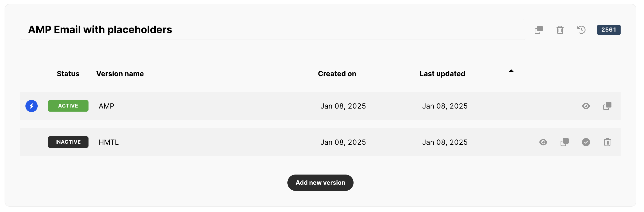Sort by Last updated column
The width and height of the screenshot is (644, 212).
442,74
